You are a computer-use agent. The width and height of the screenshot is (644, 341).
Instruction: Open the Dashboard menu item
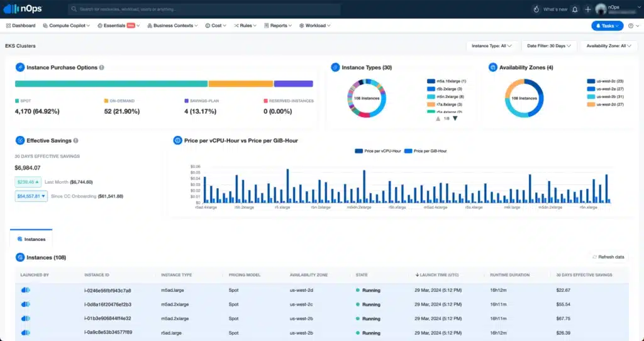[x=21, y=25]
